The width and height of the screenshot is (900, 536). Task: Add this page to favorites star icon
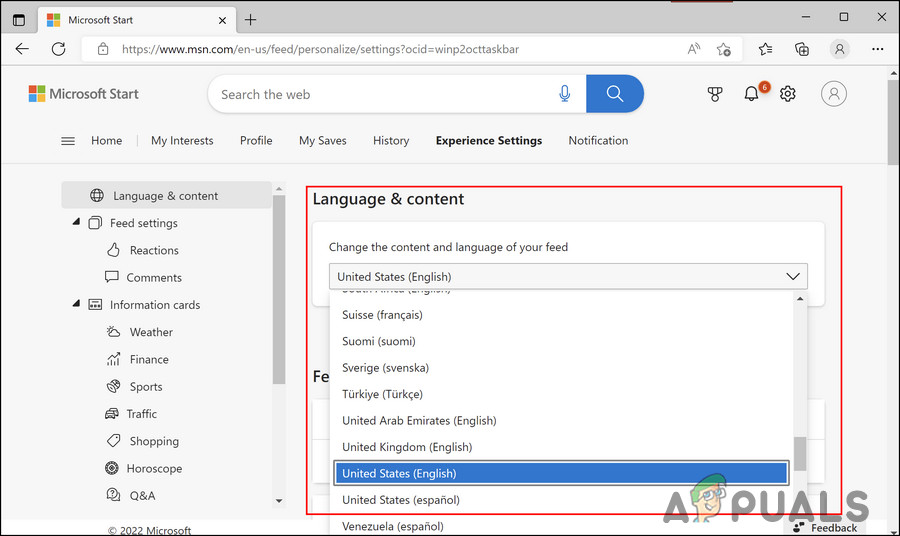(723, 49)
